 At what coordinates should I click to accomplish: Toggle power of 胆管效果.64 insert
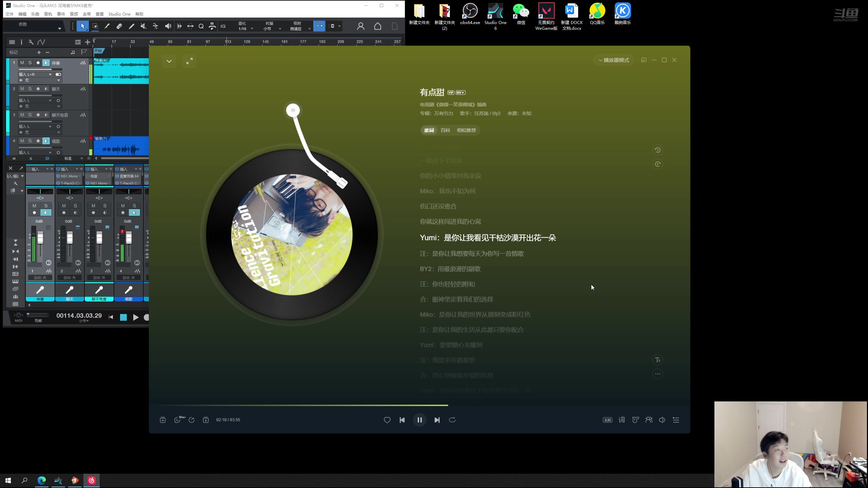point(117,176)
